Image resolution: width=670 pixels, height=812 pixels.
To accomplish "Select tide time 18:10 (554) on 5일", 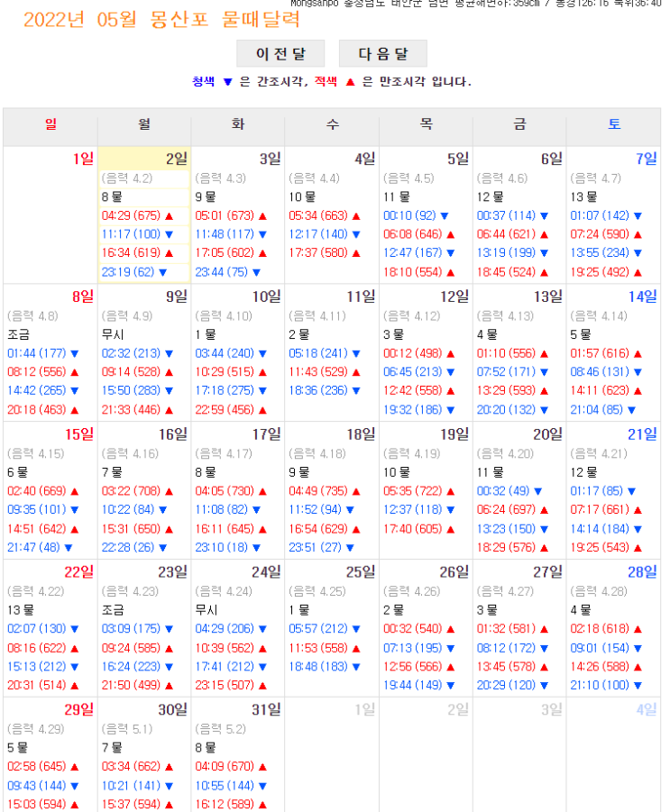I will [412, 272].
